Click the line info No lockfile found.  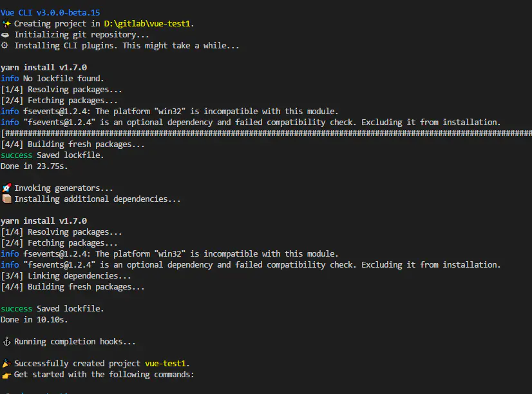pyautogui.click(x=52, y=79)
